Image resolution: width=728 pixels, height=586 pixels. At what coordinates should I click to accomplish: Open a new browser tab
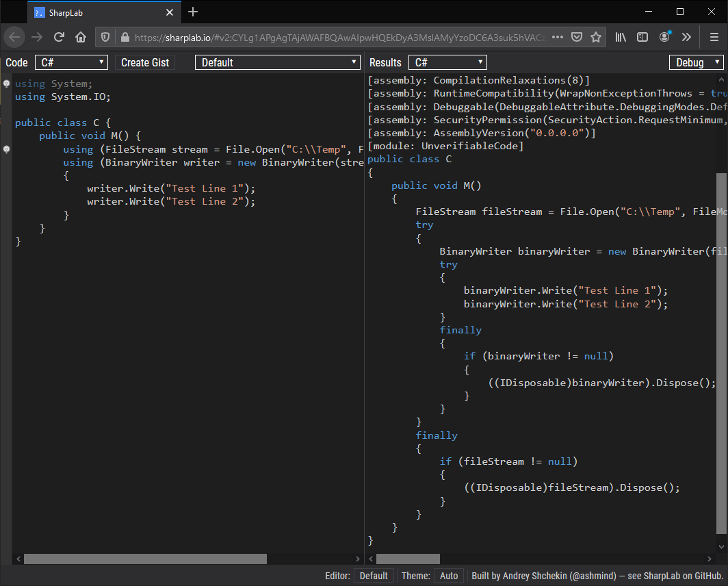(x=193, y=12)
